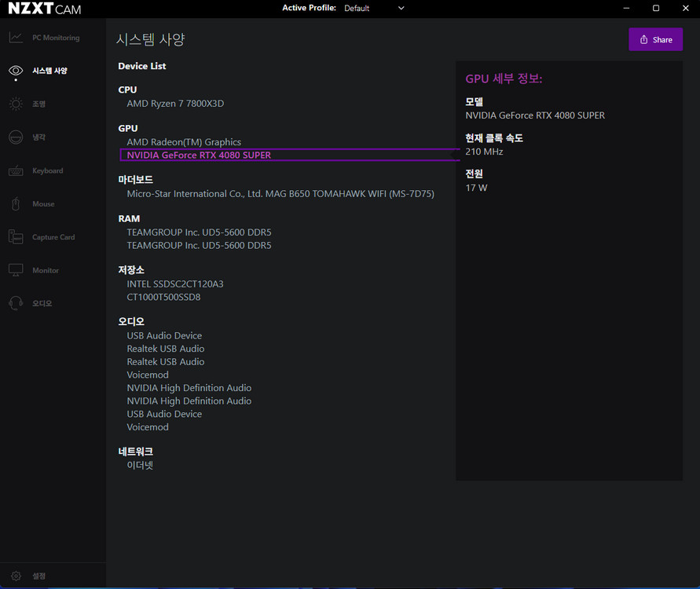Select the Keyboard icon in sidebar
Screen dimensions: 700x589
[x=16, y=170]
